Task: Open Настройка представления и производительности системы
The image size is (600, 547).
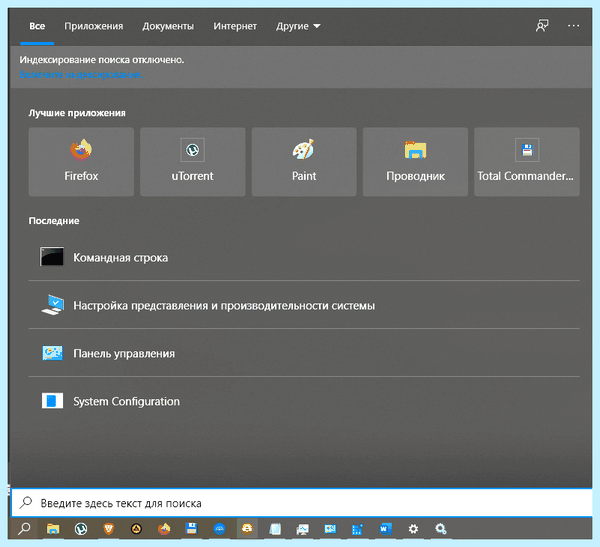Action: click(x=304, y=305)
